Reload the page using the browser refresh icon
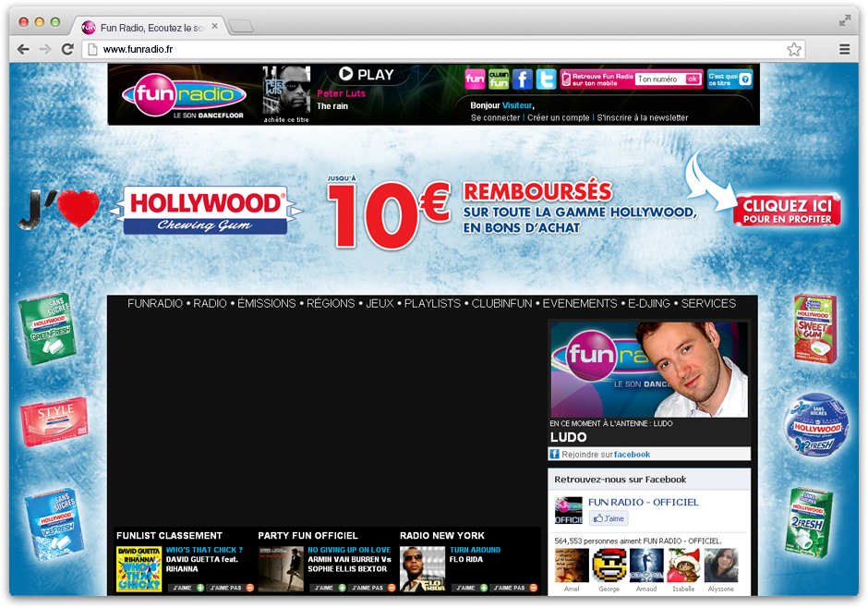This screenshot has width=868, height=608. click(67, 49)
